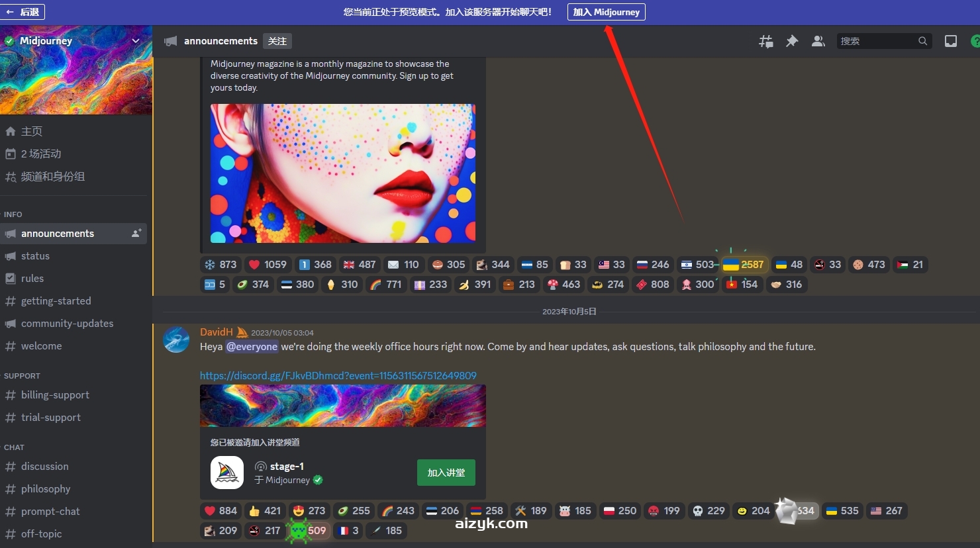
Task: Click the Midjourney sailboat logo in invite
Action: tap(227, 473)
